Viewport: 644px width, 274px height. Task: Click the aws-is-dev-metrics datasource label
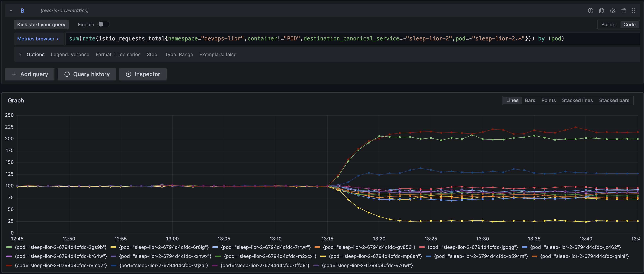[64, 11]
